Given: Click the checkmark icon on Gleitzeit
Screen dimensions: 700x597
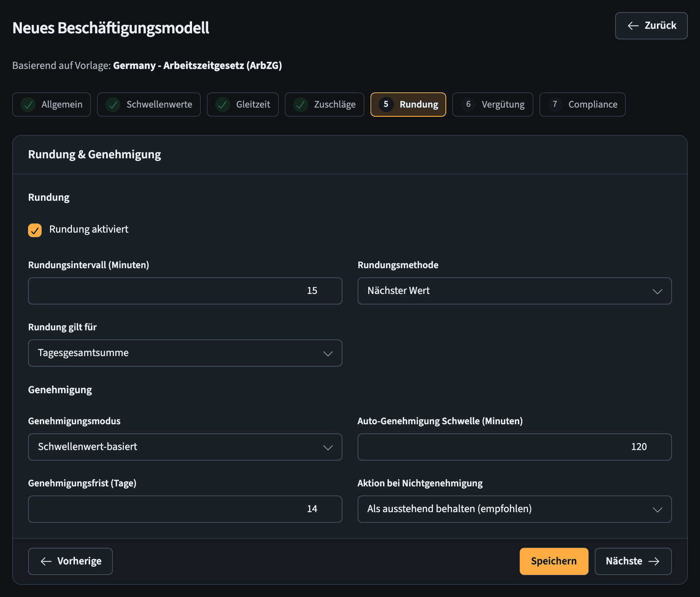Looking at the screenshot, I should point(223,105).
